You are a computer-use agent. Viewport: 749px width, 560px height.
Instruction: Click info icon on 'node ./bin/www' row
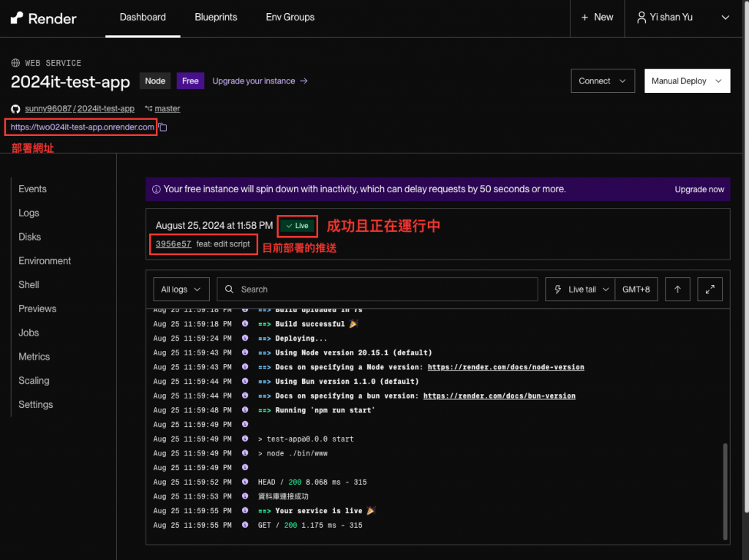point(245,453)
